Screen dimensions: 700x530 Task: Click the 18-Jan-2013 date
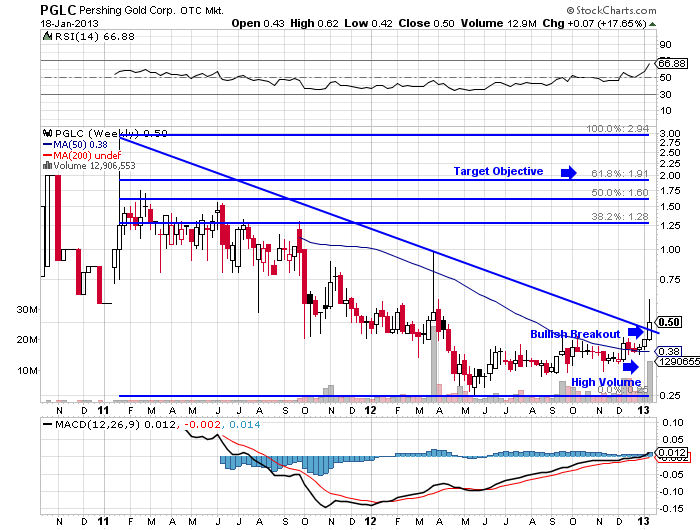click(x=69, y=24)
